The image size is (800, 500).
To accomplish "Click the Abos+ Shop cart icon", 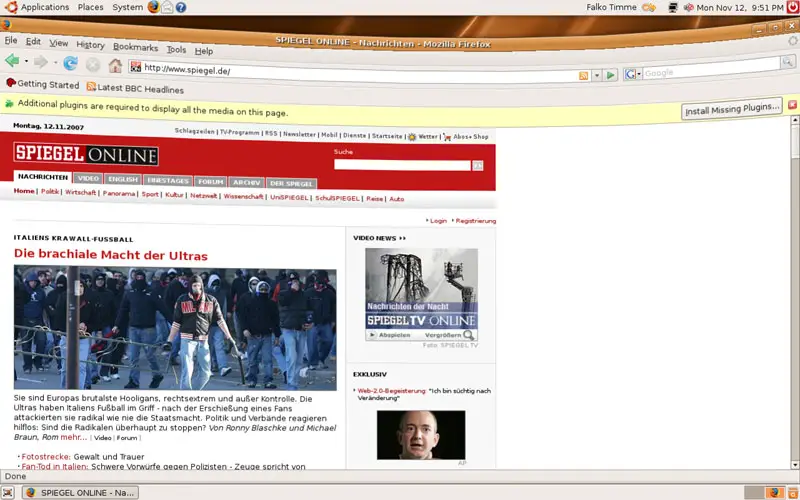I will tap(447, 137).
